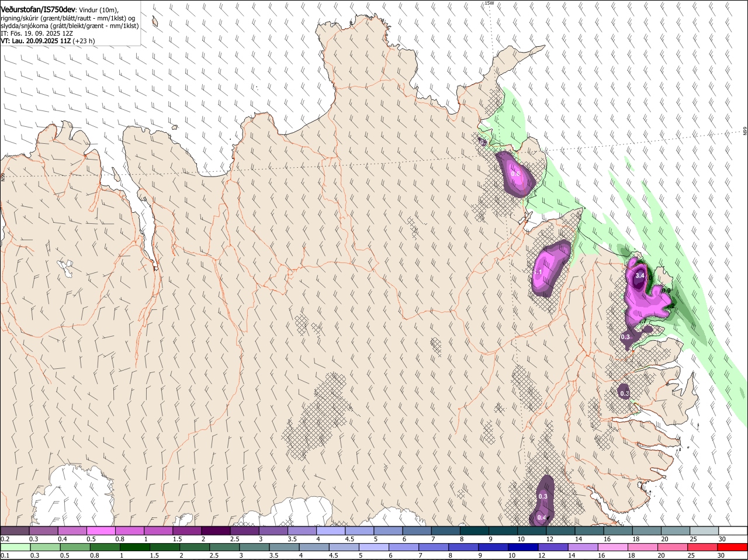Click the 0.4 value label near the bottom edge
Screen dimensions: 748x560
click(542, 517)
